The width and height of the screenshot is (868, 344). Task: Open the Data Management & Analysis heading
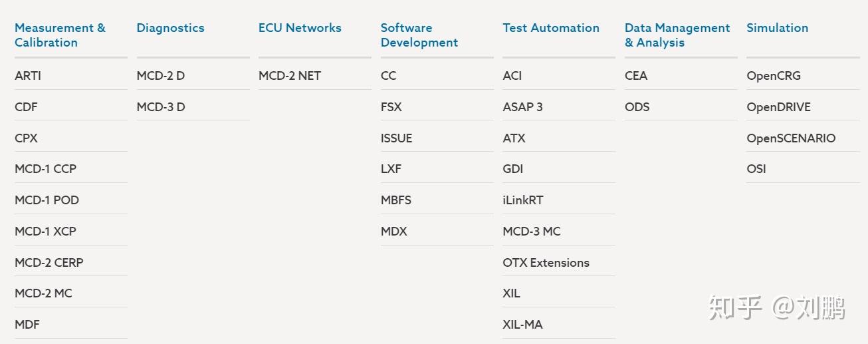677,35
